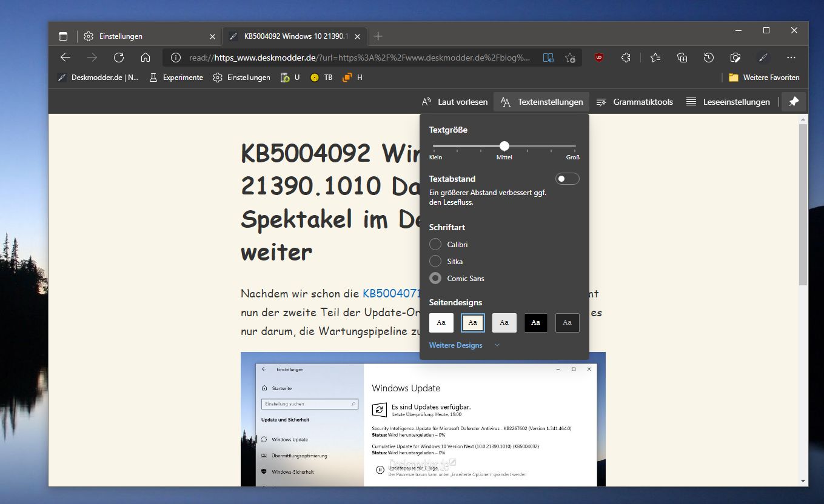Image resolution: width=824 pixels, height=504 pixels.
Task: Open browsing History
Action: [709, 58]
